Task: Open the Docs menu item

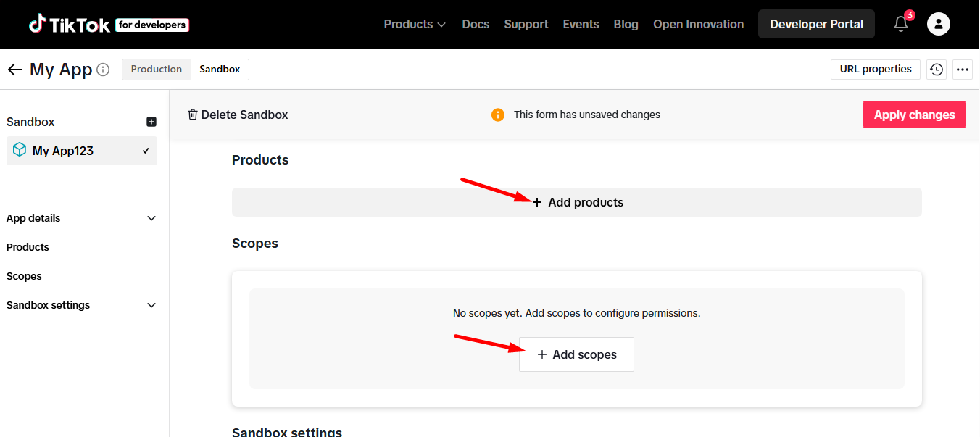Action: pyautogui.click(x=476, y=25)
